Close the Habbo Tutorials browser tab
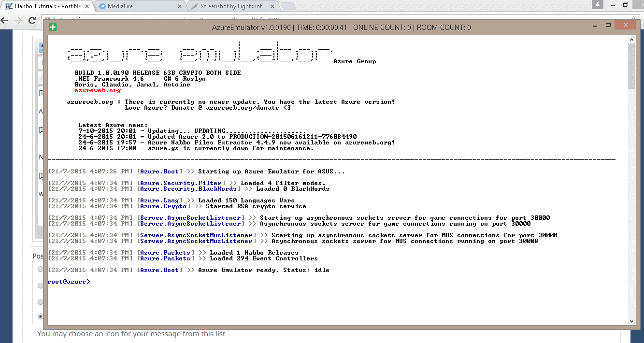The image size is (644, 343). pos(86,6)
